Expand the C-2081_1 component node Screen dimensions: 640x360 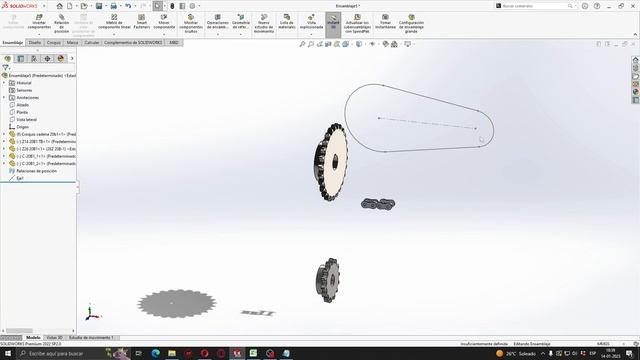click(4, 156)
